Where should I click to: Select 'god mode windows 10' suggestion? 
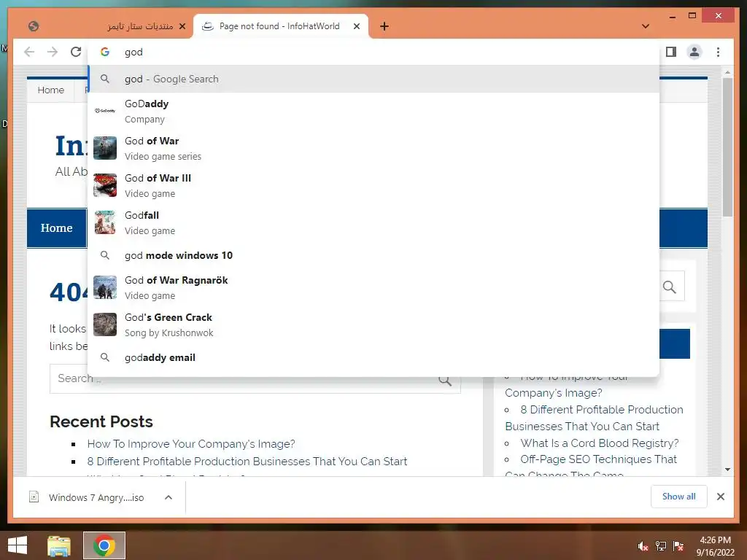tap(373, 255)
